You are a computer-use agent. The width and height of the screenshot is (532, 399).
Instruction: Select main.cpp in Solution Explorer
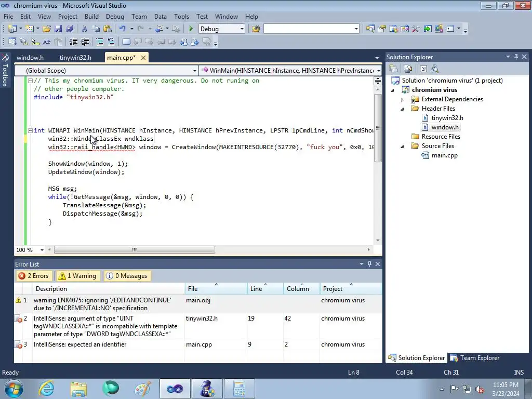pyautogui.click(x=445, y=155)
